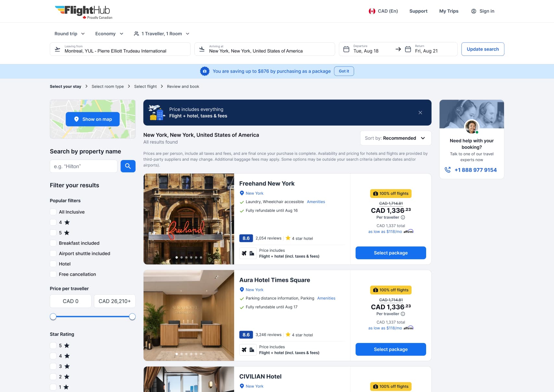The image size is (554, 392).
Task: Click location pin next to Aura Hotel's New York
Action: point(241,289)
